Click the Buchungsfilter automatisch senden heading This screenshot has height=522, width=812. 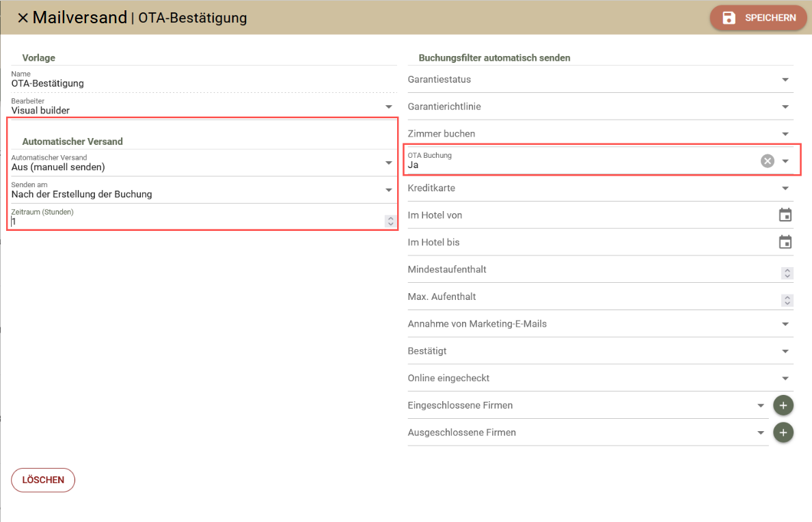tap(494, 58)
